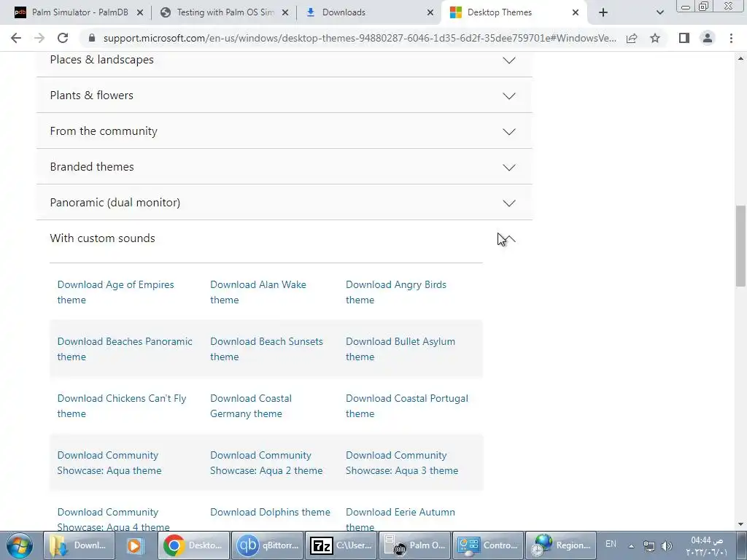Open 7-Zip window in taskbar
The height and width of the screenshot is (560, 747).
(x=341, y=545)
